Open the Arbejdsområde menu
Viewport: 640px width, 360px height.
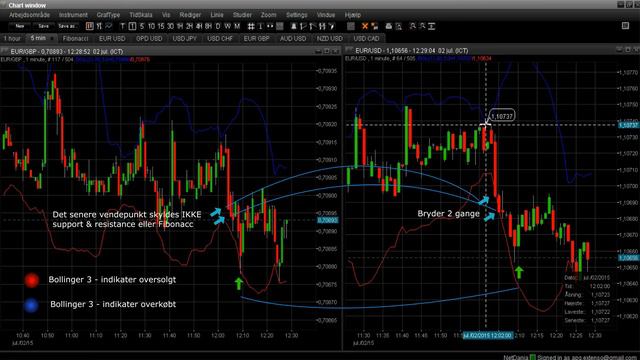[x=29, y=15]
